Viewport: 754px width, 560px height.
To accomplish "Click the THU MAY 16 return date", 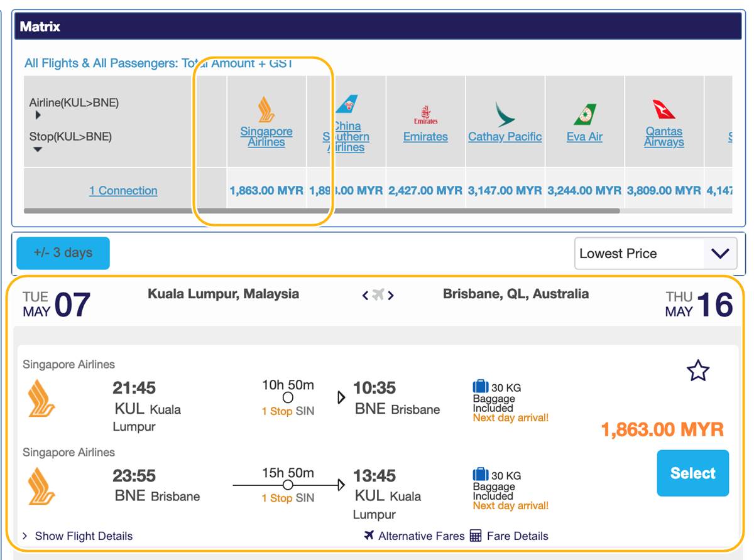I will 699,304.
